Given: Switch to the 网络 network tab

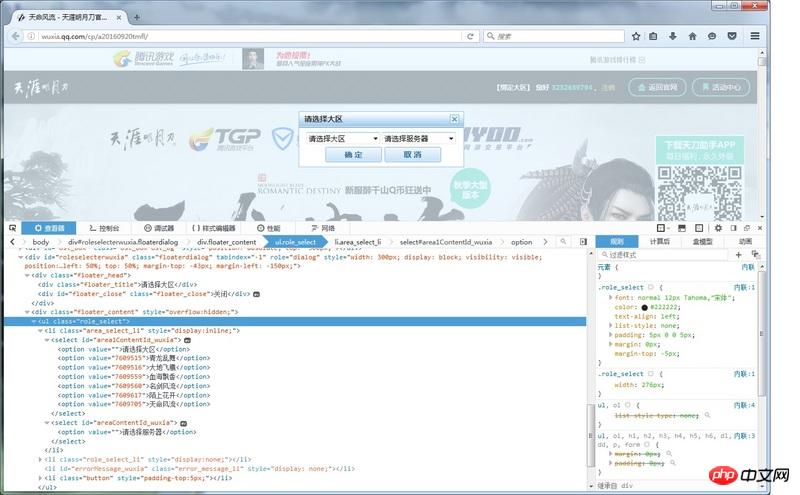Looking at the screenshot, I should point(322,228).
